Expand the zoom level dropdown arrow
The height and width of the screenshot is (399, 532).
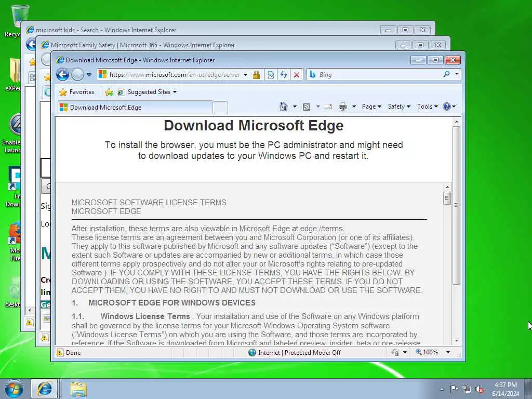point(448,352)
